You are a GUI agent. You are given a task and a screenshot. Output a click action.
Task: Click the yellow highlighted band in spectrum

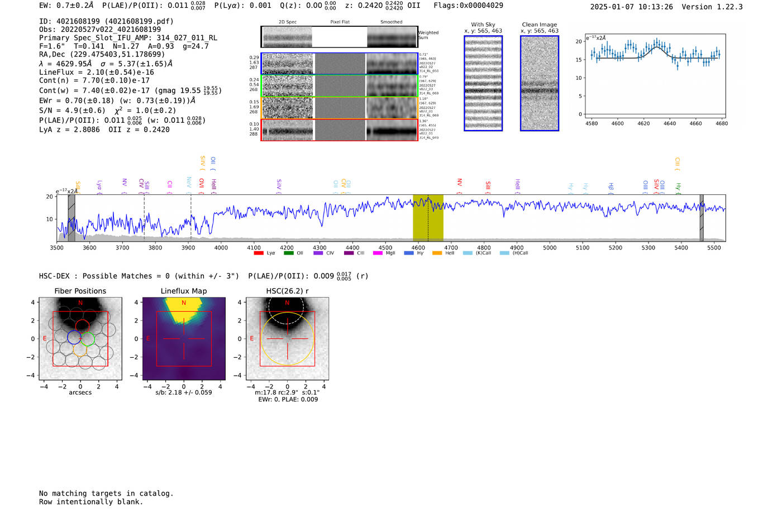point(428,218)
